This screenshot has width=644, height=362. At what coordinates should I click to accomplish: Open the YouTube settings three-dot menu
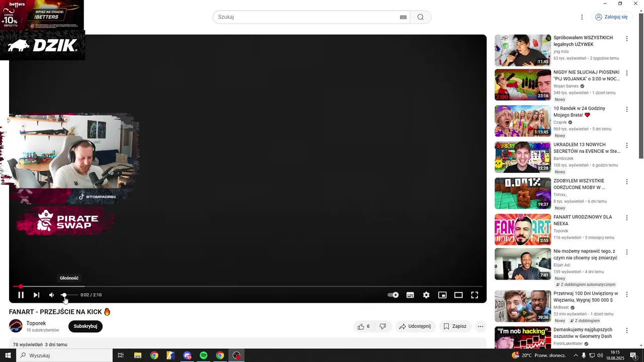[x=582, y=17]
